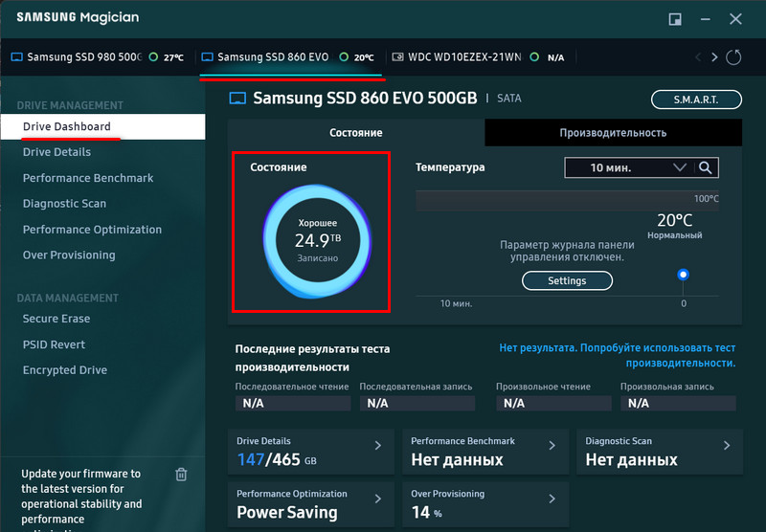Show previous drive with left arrow
The width and height of the screenshot is (766, 532).
pyautogui.click(x=698, y=57)
